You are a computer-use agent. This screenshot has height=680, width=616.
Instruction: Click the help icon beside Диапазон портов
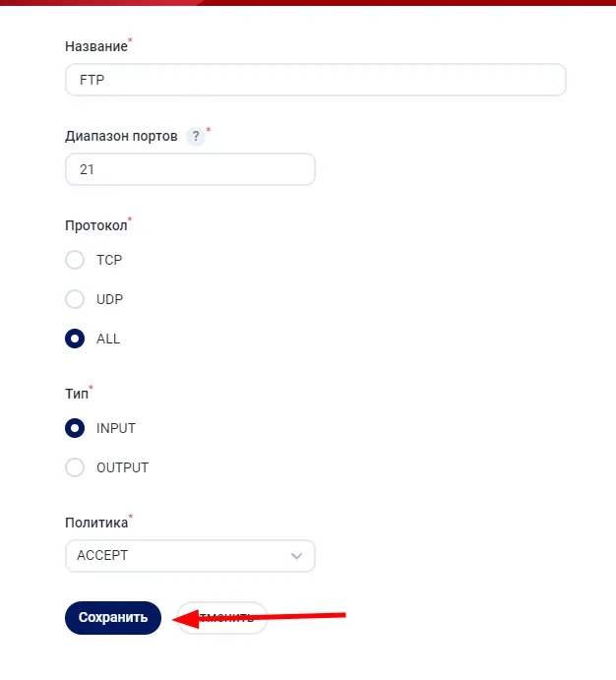195,137
